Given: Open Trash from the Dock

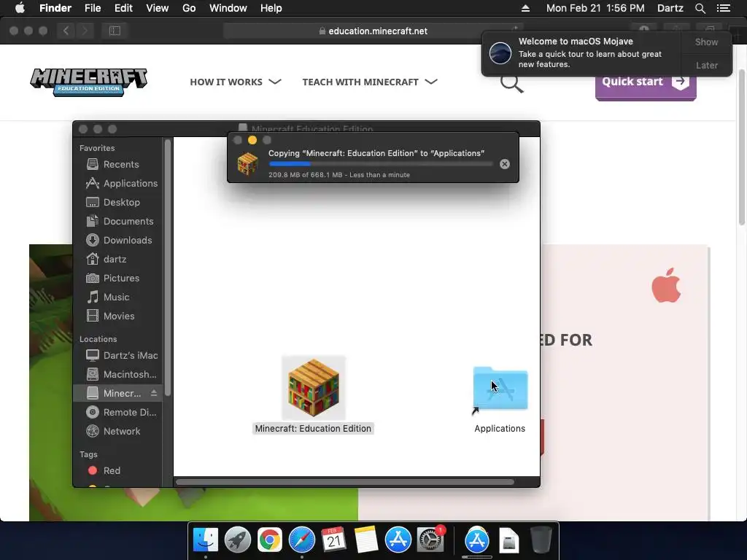Looking at the screenshot, I should coord(541,540).
